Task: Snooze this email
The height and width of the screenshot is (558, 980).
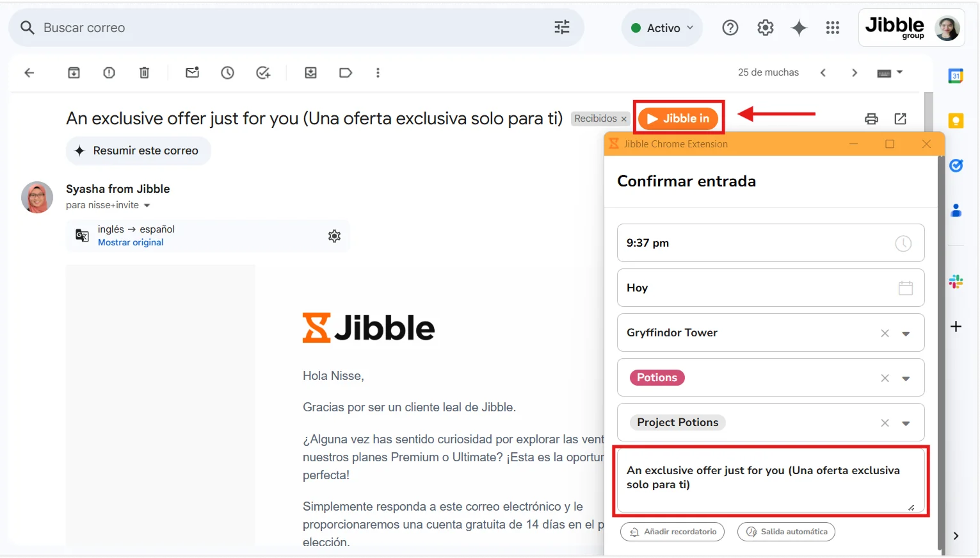Action: tap(227, 72)
